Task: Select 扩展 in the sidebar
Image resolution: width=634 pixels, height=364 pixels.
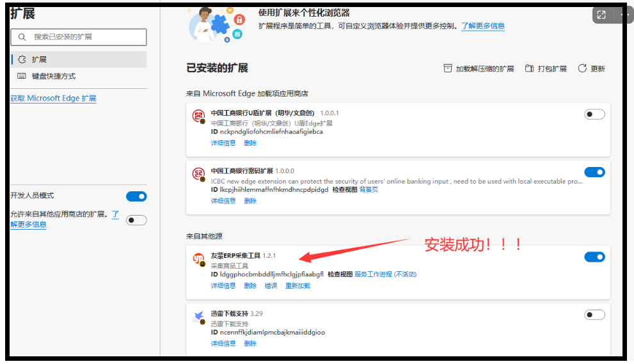Action: [x=79, y=59]
